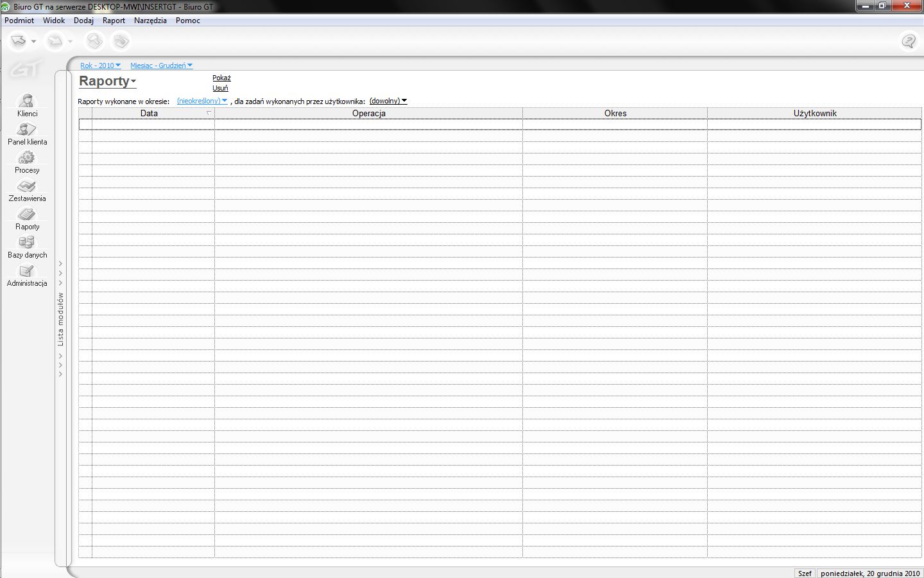Click Szef user in status bar
The width and height of the screenshot is (924, 578).
pyautogui.click(x=805, y=573)
